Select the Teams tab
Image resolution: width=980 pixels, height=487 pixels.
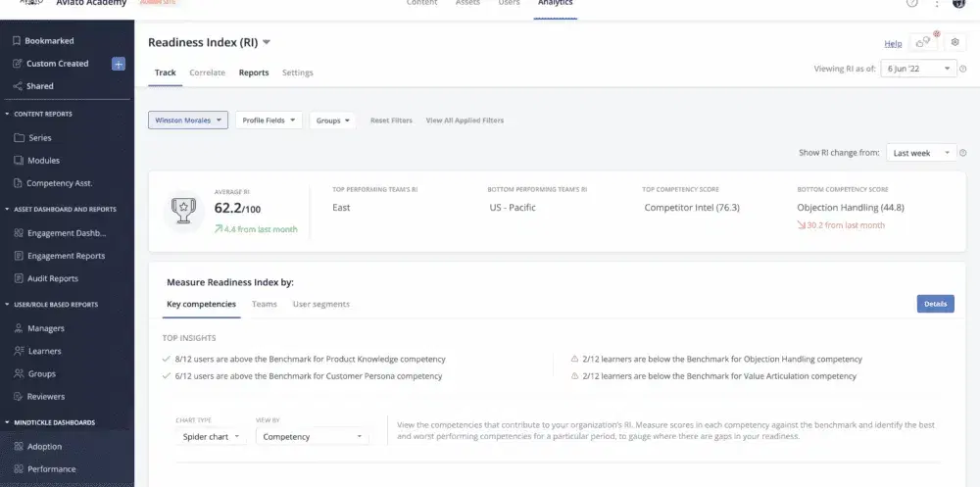point(265,304)
